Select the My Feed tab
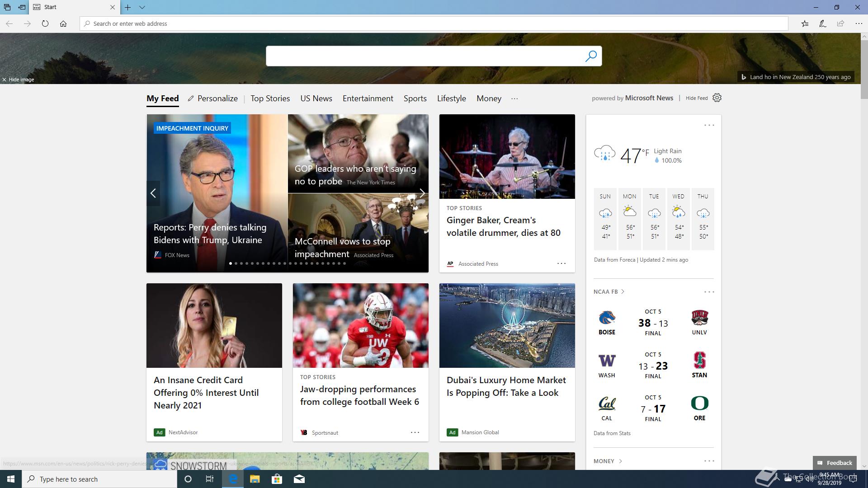This screenshot has height=488, width=868. (163, 99)
